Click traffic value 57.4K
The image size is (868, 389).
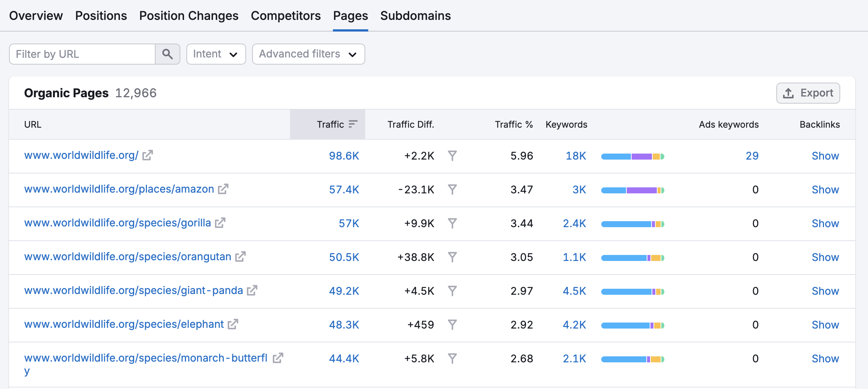(344, 190)
